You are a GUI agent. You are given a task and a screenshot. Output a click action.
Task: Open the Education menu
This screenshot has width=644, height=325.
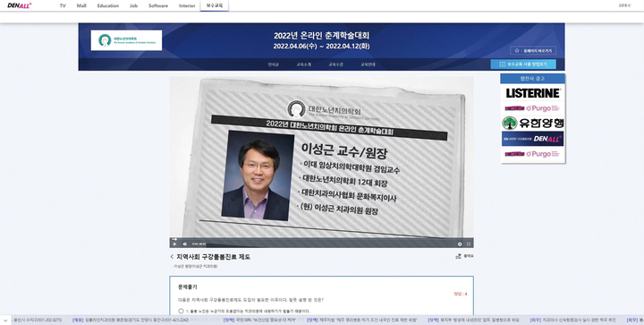tap(108, 5)
